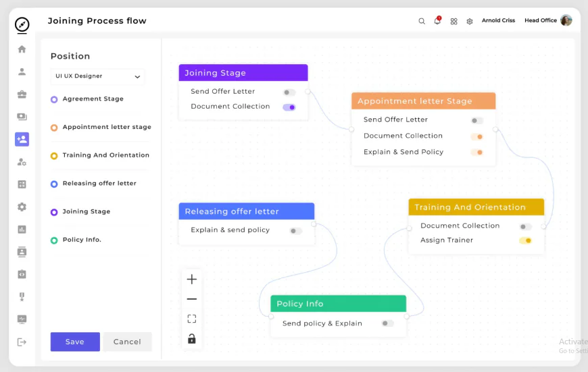The width and height of the screenshot is (588, 372).
Task: Select Training And Orientation in the list
Action: click(x=105, y=155)
